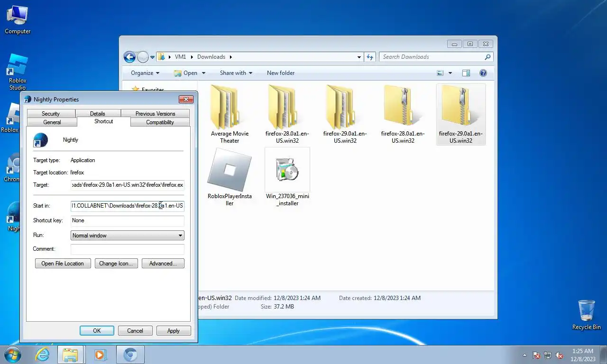Open the Computer desktop icon
This screenshot has height=364, width=607.
(18, 19)
